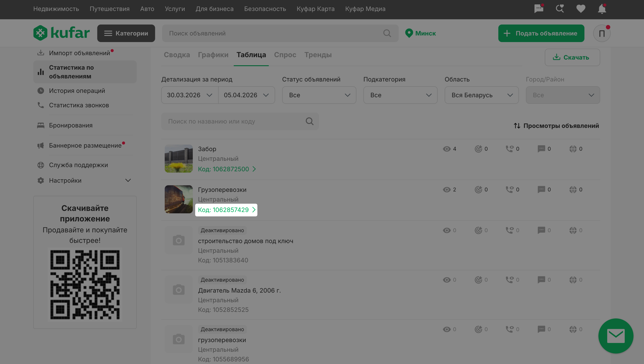Viewport: 644px width, 364px height.
Task: Open Безопасность in the top menu
Action: click(265, 9)
